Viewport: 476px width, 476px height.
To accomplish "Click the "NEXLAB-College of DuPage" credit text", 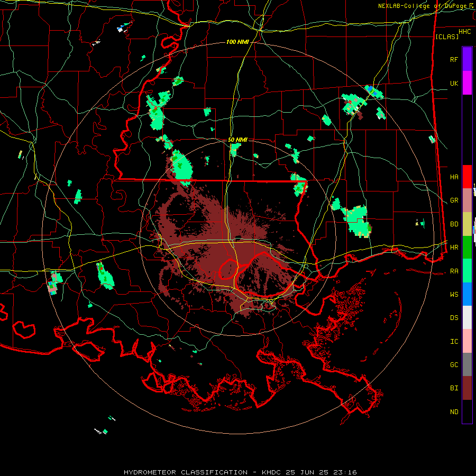I will (423, 6).
